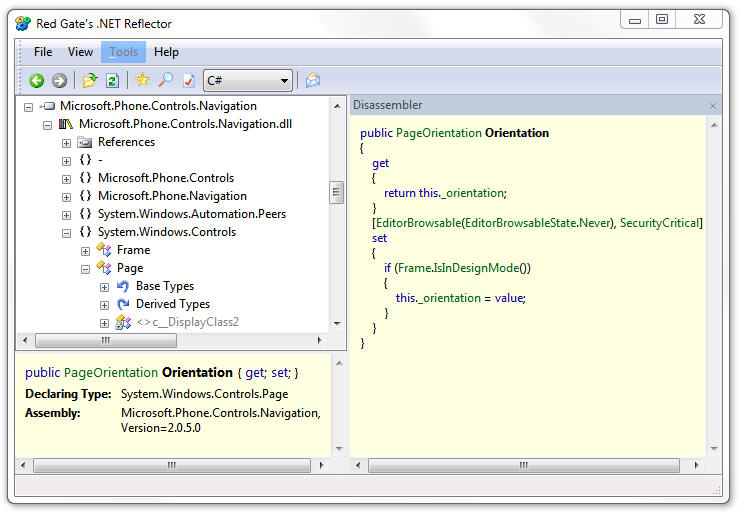The height and width of the screenshot is (513, 740).
Task: Expand the Base Types node
Action: (x=104, y=287)
